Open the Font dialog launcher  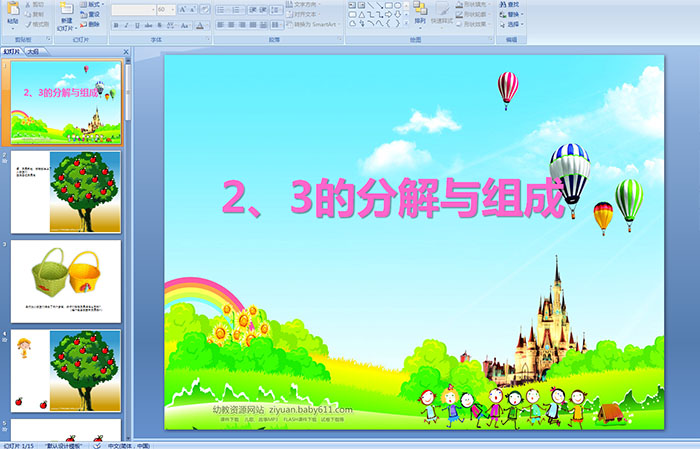(x=208, y=40)
